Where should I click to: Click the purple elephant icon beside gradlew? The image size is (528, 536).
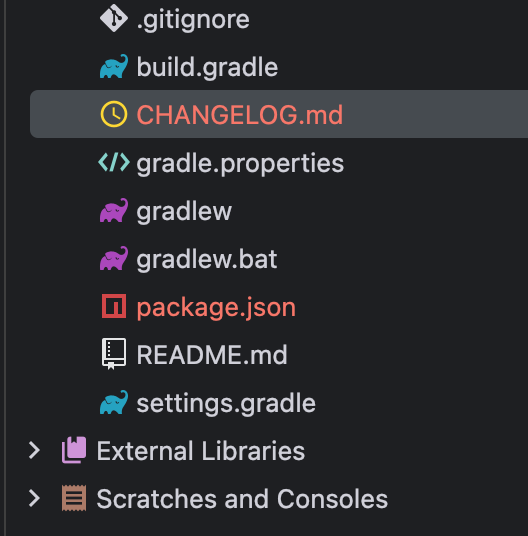[114, 211]
